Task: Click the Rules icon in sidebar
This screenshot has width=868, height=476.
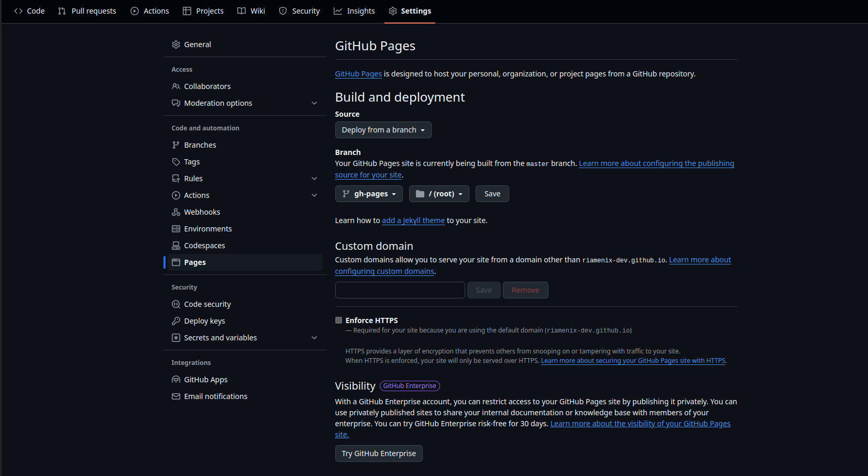Action: (176, 179)
